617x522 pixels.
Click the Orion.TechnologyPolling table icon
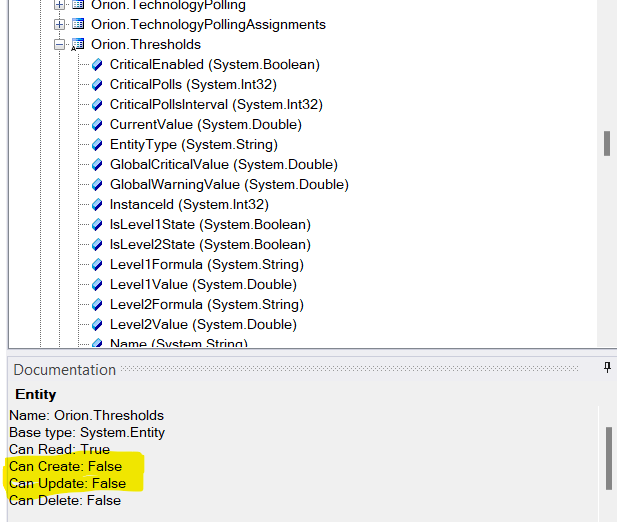point(78,4)
